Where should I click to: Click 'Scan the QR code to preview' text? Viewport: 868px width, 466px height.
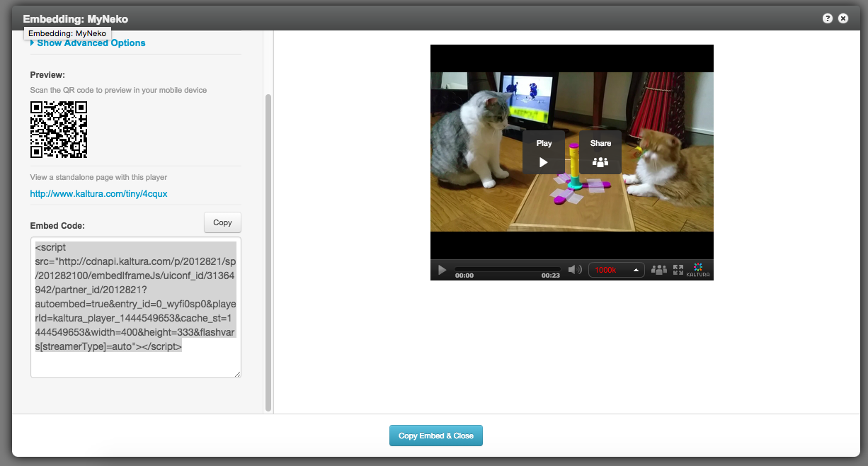pos(118,90)
